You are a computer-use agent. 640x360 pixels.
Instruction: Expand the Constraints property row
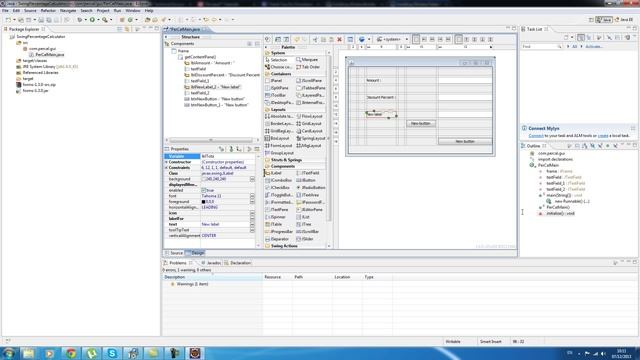167,168
